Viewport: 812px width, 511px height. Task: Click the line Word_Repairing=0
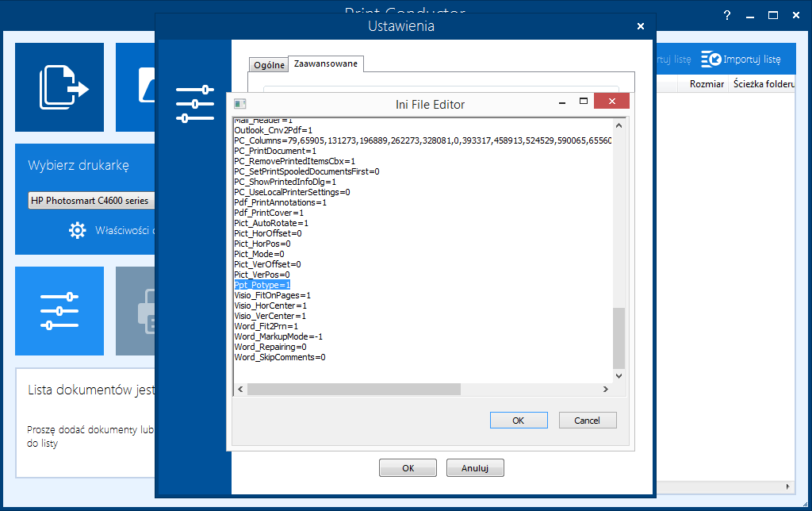[270, 348]
